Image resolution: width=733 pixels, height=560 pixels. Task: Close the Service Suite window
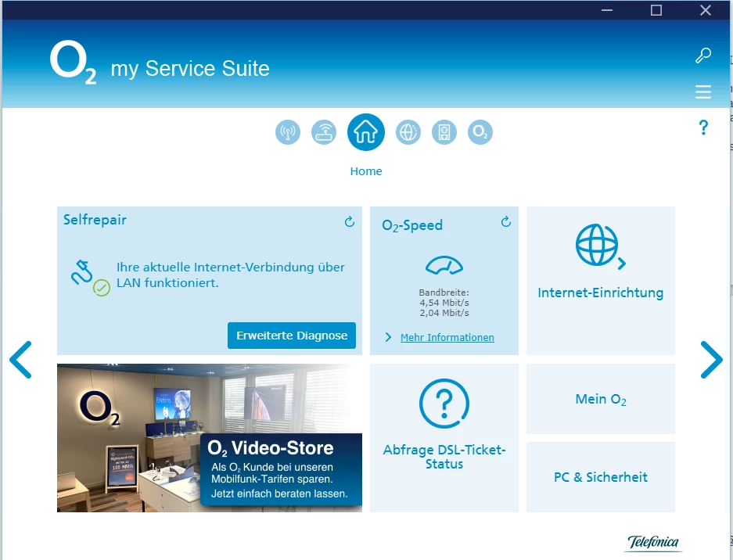706,10
